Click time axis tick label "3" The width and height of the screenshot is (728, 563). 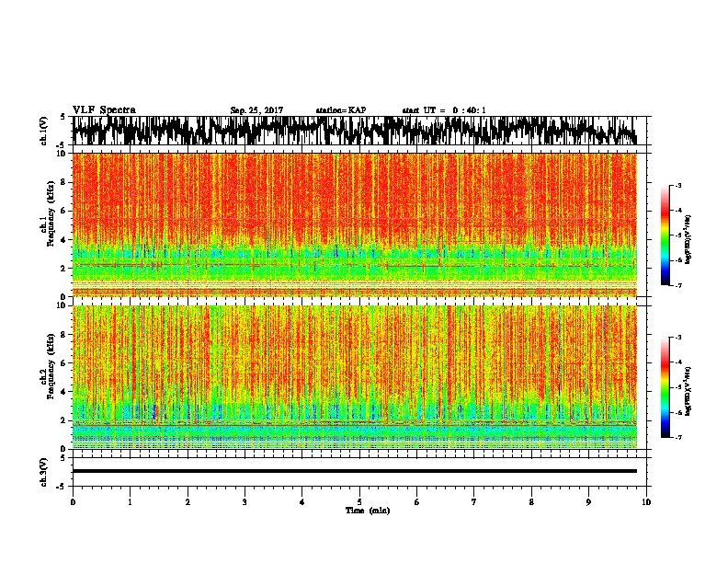[x=245, y=502]
